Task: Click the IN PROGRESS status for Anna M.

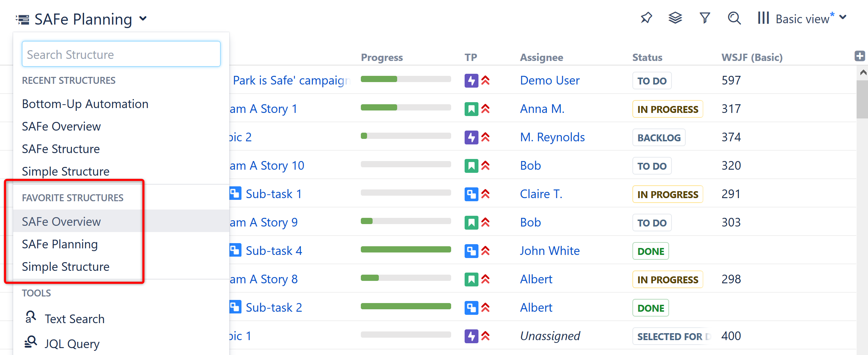Action: [667, 109]
